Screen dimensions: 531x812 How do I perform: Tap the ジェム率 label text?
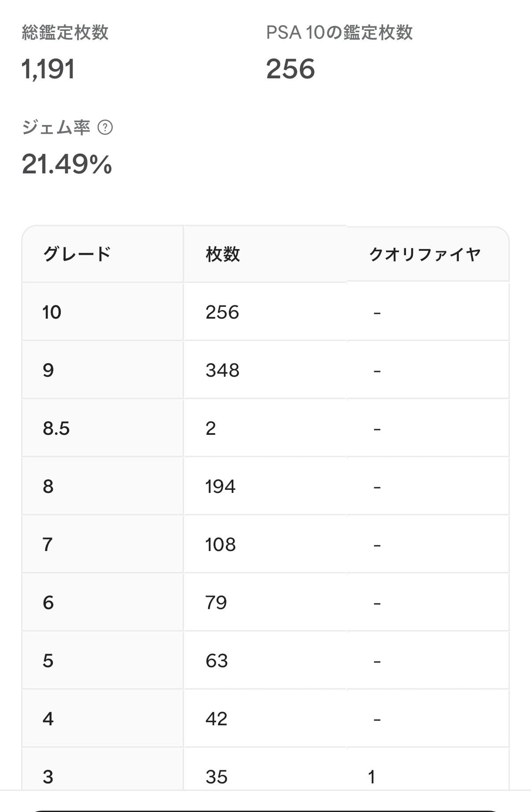pos(56,128)
